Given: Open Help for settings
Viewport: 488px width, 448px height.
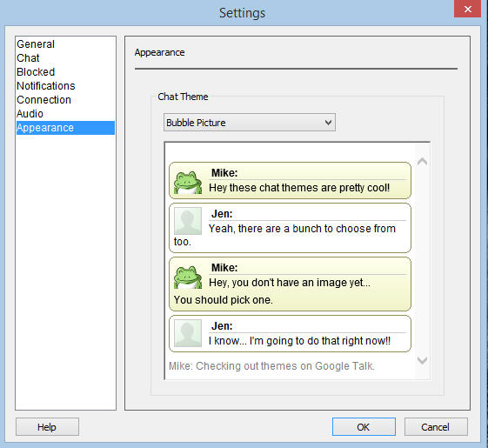Looking at the screenshot, I should pos(47,427).
